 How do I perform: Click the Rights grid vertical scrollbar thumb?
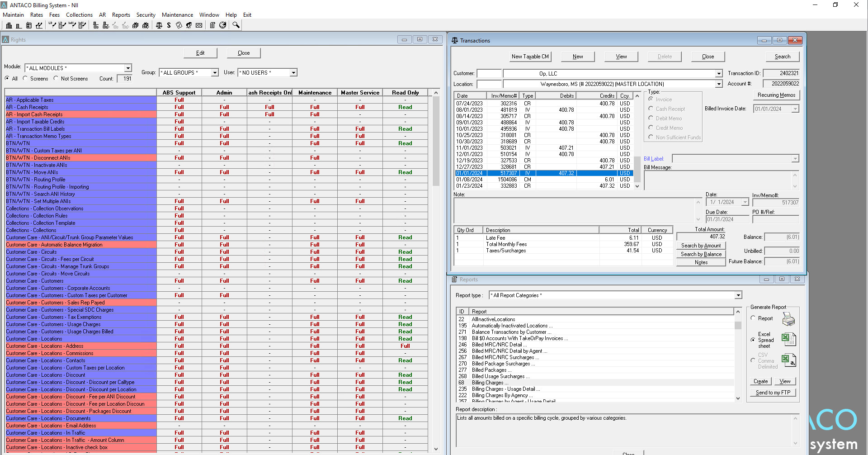[x=436, y=140]
